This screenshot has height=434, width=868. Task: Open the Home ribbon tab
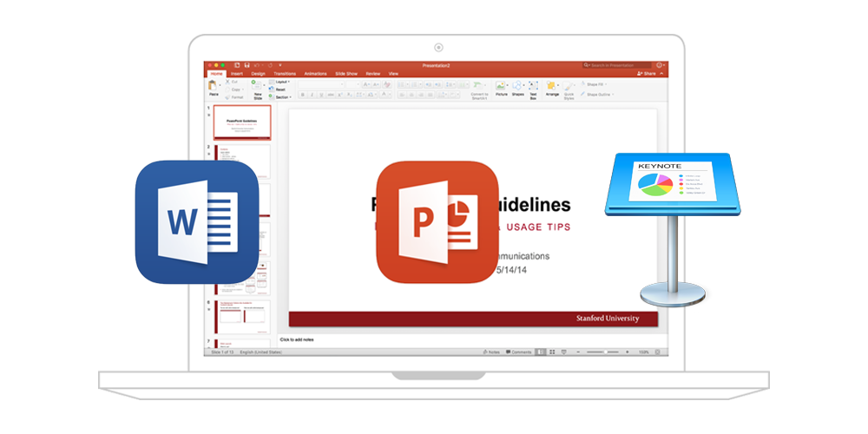pos(216,74)
